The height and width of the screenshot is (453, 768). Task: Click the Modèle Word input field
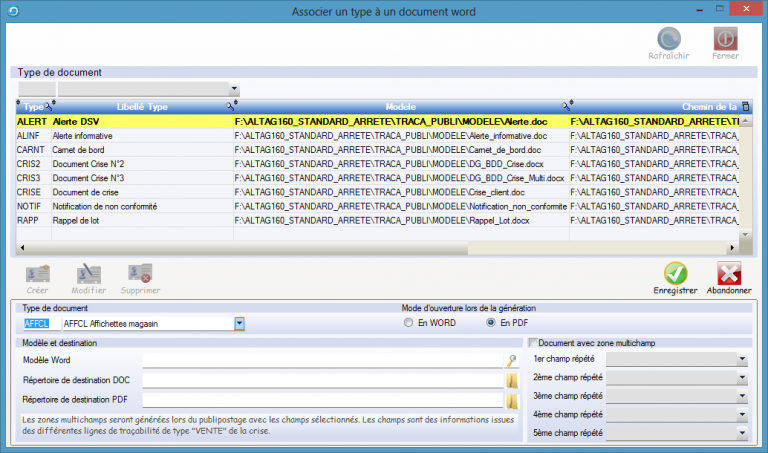coord(322,360)
